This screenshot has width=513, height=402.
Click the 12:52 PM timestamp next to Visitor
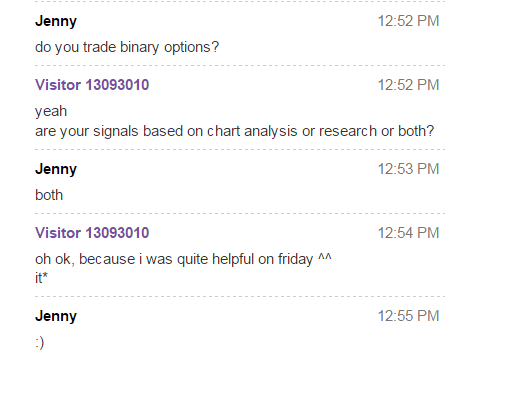click(x=408, y=85)
